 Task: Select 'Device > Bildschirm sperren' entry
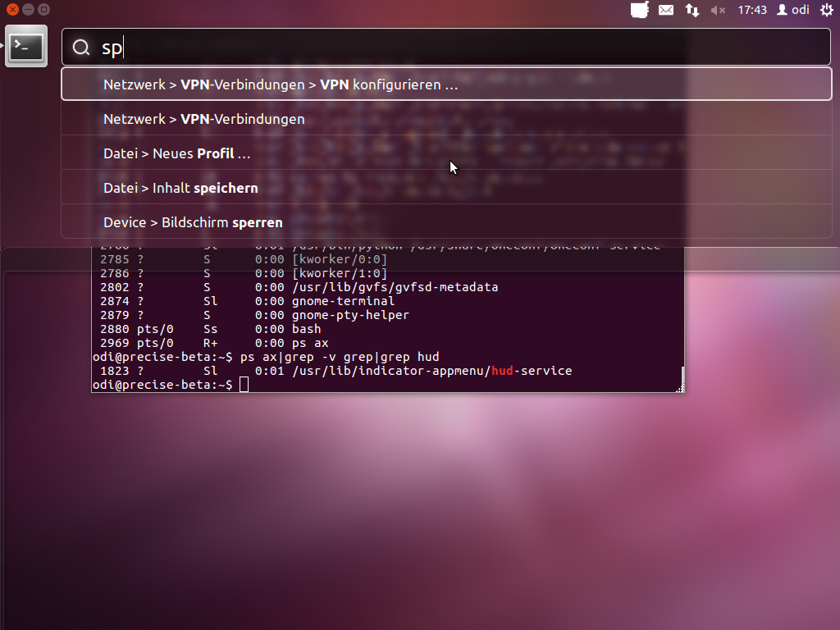[x=446, y=221]
